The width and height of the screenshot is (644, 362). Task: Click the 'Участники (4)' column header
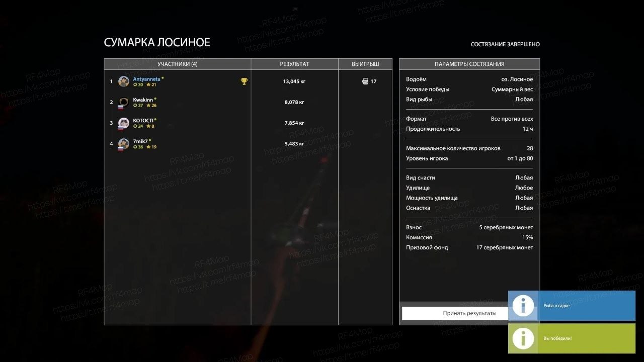(178, 64)
